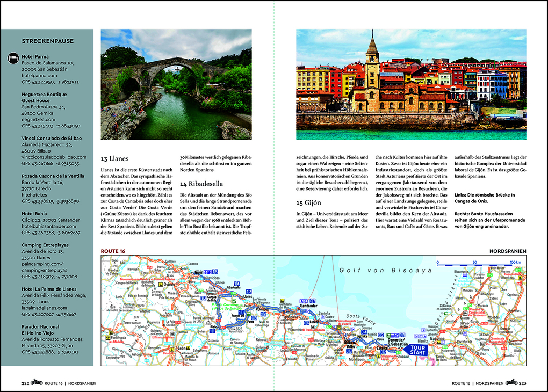Click waypoint marker 11 near Riaño
The height and width of the screenshot is (392, 548).
coord(212,331)
